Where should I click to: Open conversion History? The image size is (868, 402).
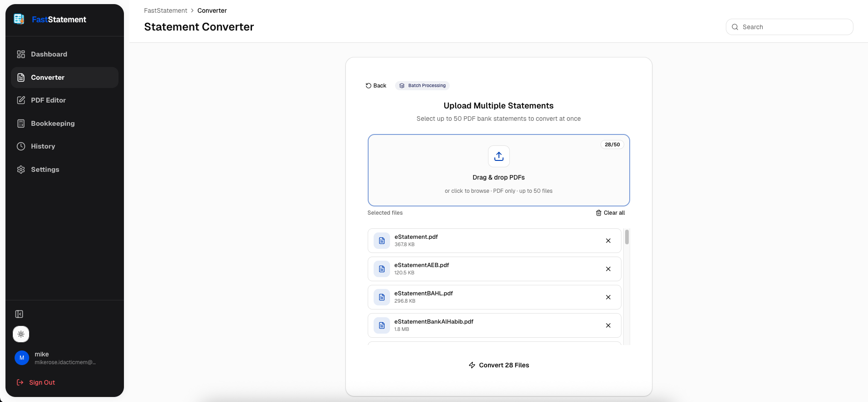(43, 146)
